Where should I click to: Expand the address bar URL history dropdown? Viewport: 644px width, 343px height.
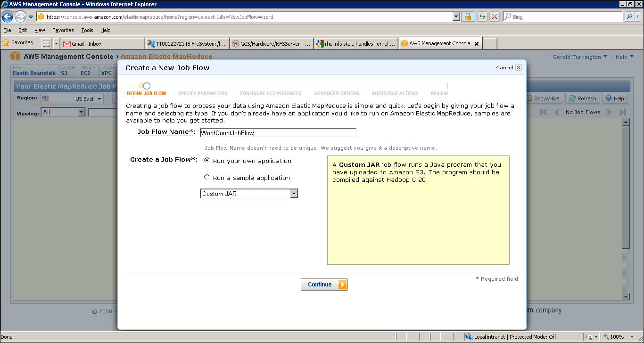456,16
